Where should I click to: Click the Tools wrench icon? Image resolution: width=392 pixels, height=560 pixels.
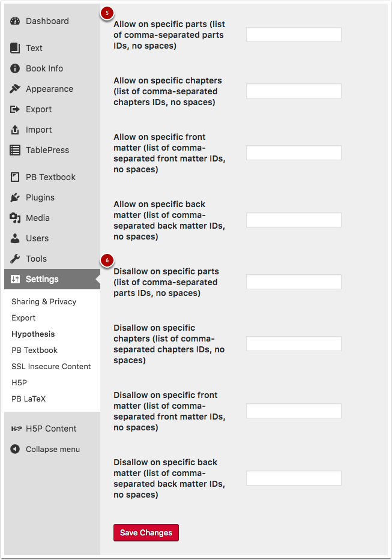[15, 259]
